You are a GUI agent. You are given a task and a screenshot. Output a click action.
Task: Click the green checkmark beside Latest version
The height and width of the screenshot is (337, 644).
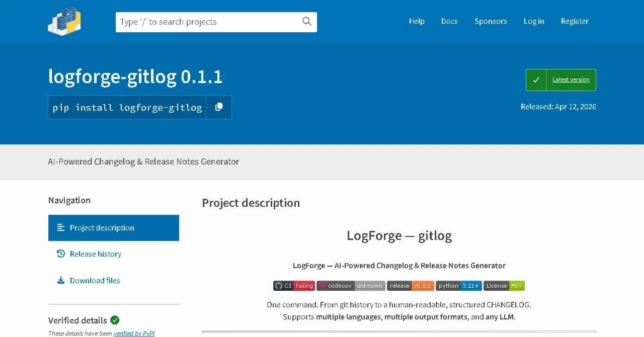(x=536, y=80)
